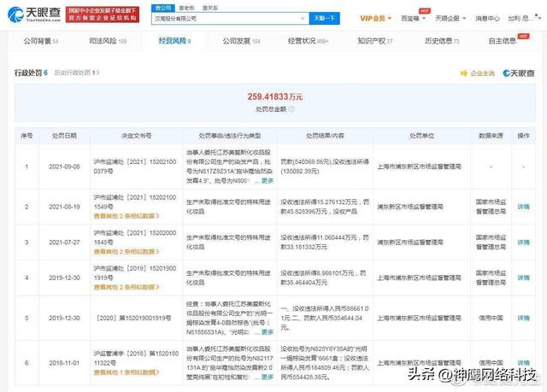Click the 企业主页 hand icon
The height and width of the screenshot is (392, 547).
tap(463, 73)
